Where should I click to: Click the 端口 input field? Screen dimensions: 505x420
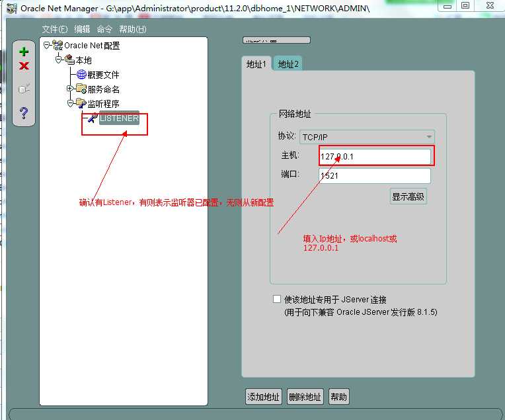coord(375,176)
